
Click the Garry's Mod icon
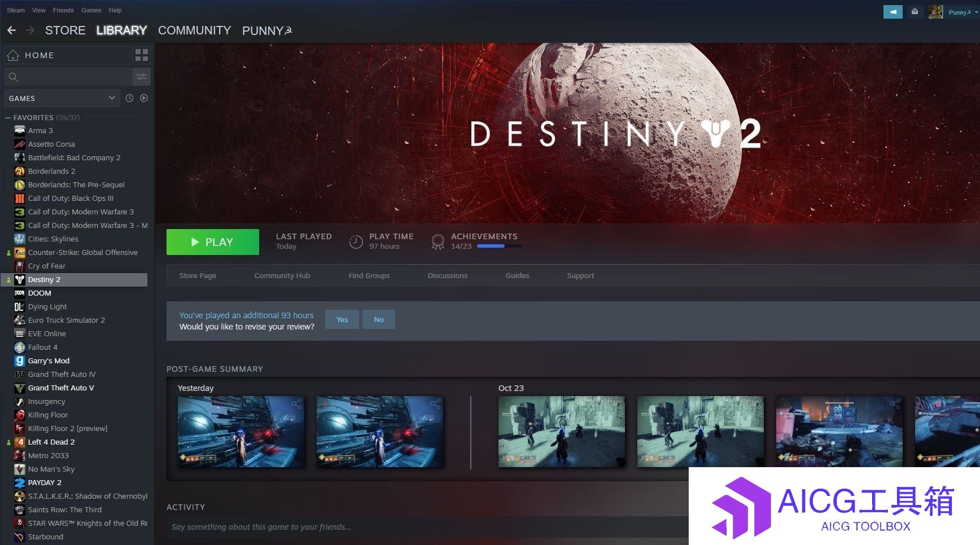(x=20, y=361)
